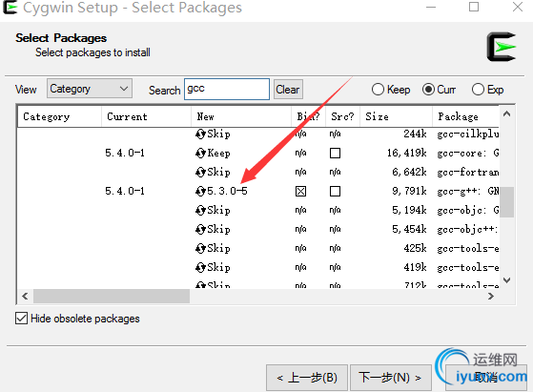Select the Keep radio button
Viewport: 533px width, 392px height.
click(378, 90)
